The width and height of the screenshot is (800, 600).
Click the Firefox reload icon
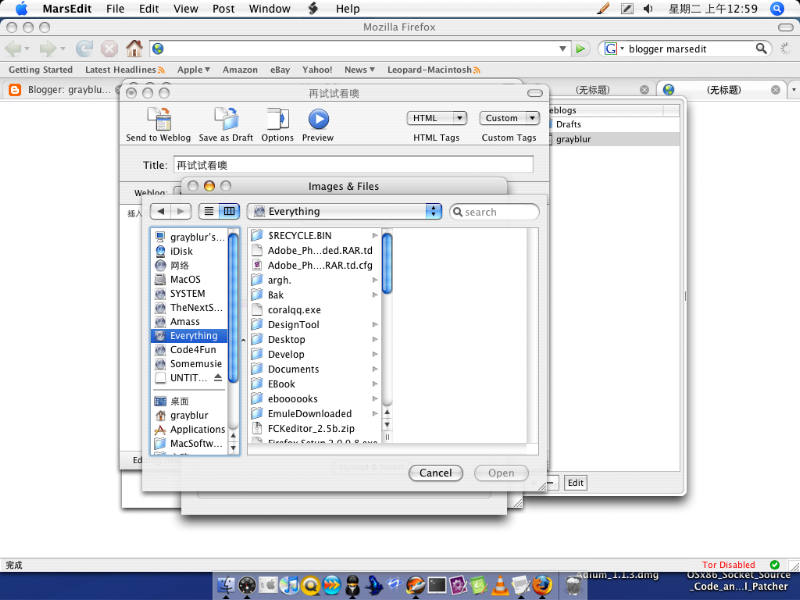[x=85, y=48]
